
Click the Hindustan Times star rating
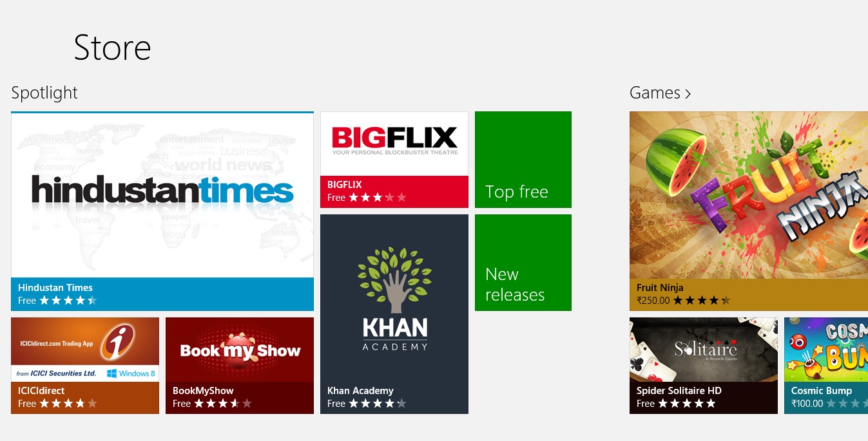pyautogui.click(x=68, y=301)
